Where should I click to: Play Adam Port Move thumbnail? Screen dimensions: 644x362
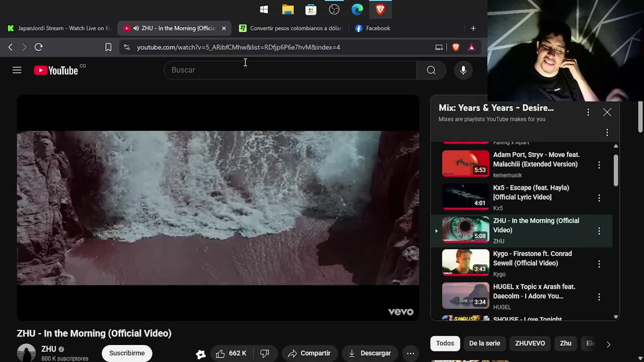[x=465, y=163]
